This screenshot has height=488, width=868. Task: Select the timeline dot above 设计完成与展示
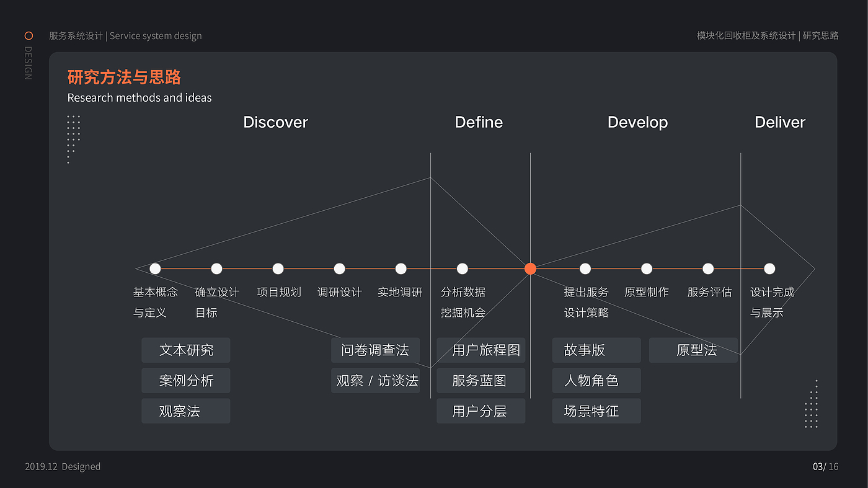point(769,268)
